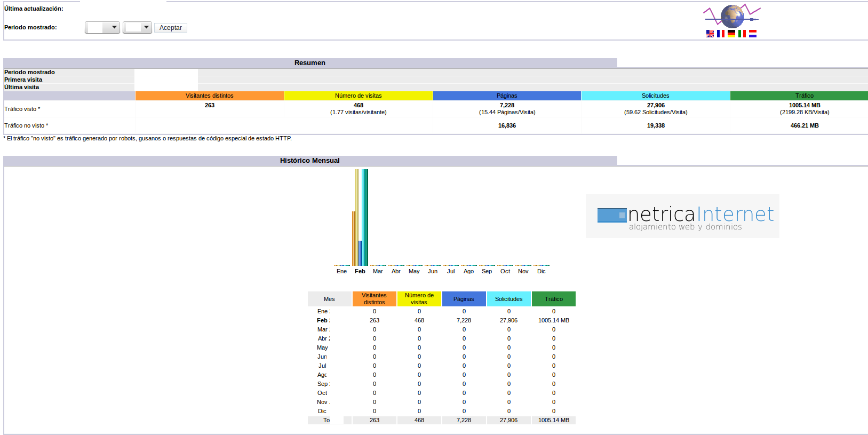Click the yellow Número de visitas header
The width and height of the screenshot is (868, 435).
(x=358, y=96)
